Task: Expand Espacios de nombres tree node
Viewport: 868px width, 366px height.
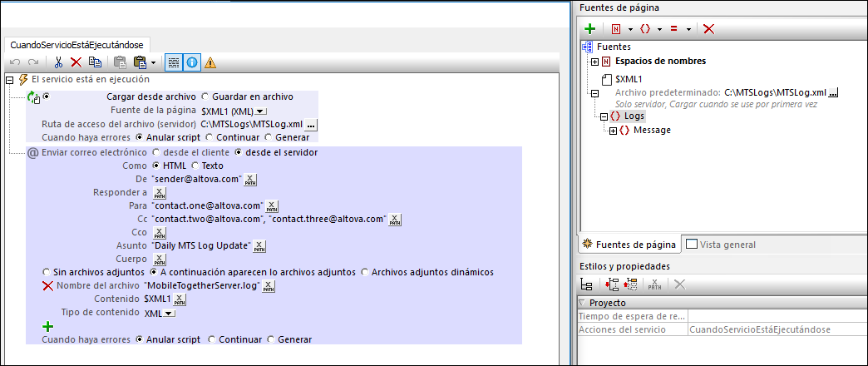Action: (x=594, y=62)
